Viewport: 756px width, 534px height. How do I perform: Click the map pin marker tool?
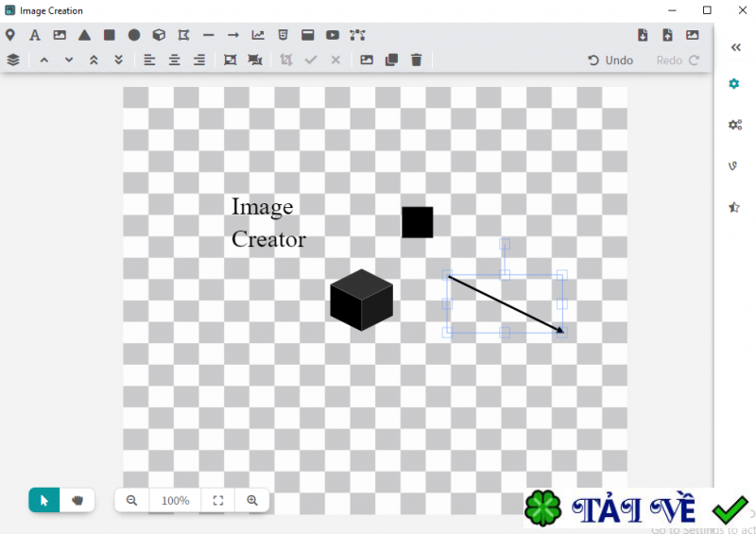tap(10, 35)
